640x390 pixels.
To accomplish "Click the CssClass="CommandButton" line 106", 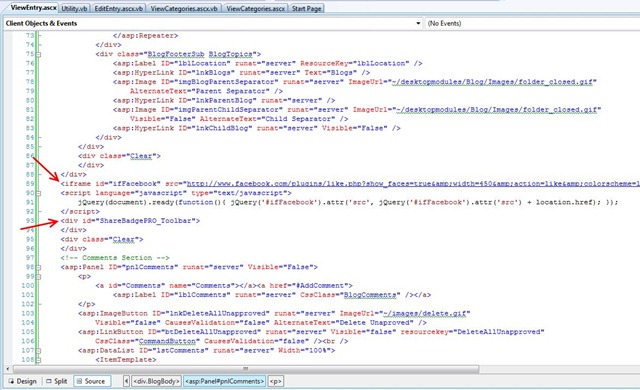I will 221,341.
